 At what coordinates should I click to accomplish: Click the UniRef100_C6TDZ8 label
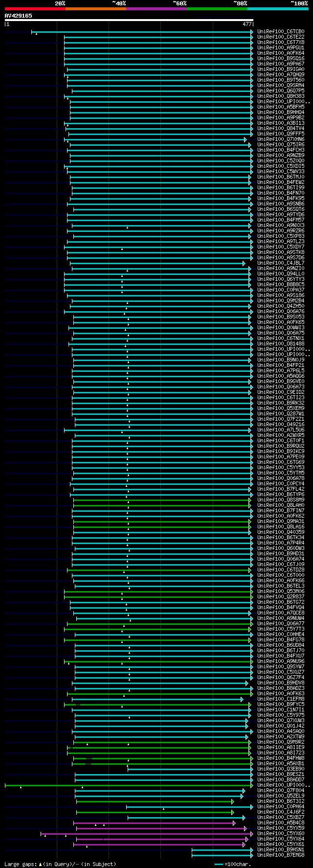point(281,570)
